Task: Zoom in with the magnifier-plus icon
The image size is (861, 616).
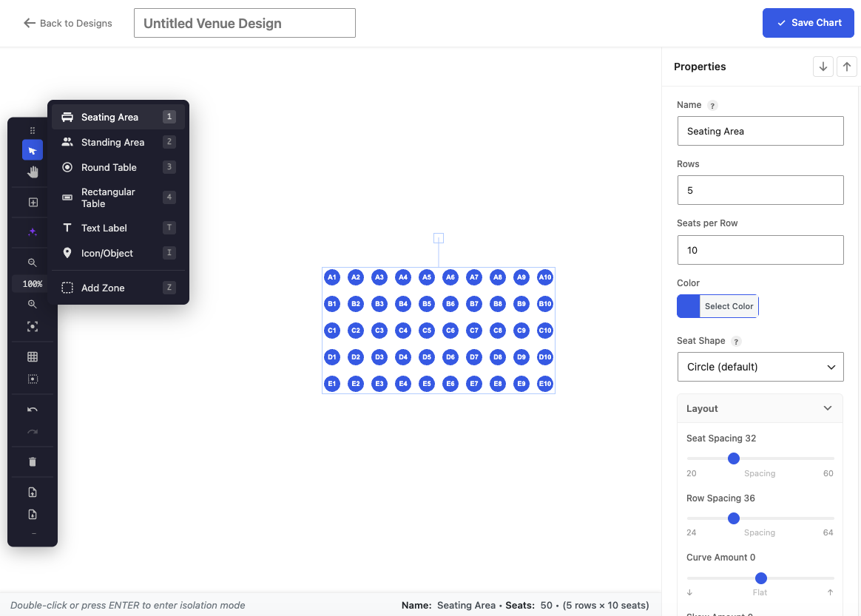Action: coord(33,304)
